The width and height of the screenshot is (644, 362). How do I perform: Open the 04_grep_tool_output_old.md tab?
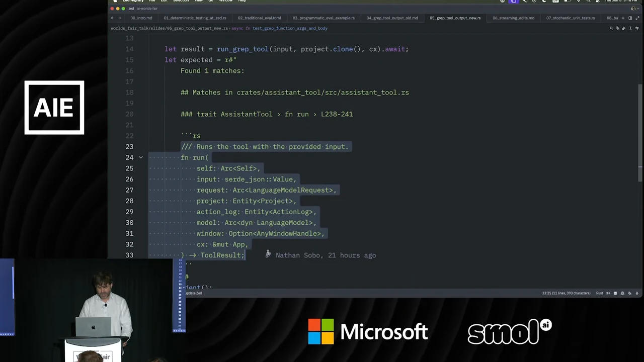coord(392,18)
